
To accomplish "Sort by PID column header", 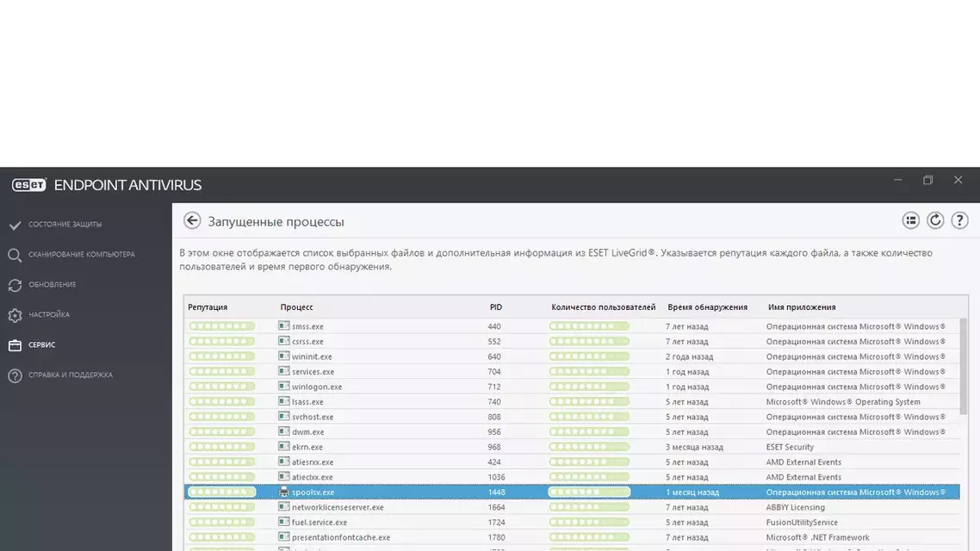I will coord(496,306).
